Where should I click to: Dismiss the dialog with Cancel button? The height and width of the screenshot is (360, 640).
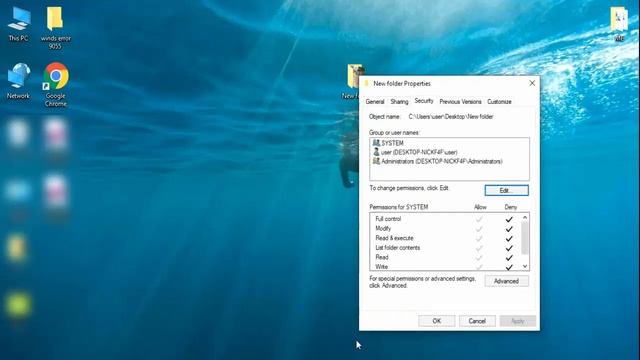tap(477, 321)
